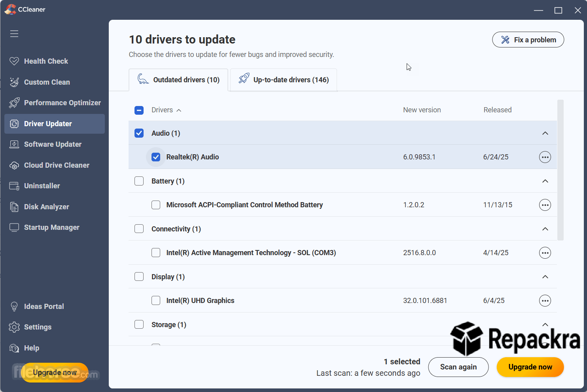Click the sidebar Upgrade now button
Screen dimensions: 587x392
(55, 373)
